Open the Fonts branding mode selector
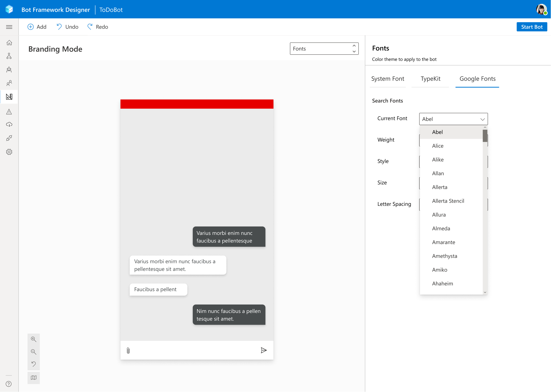Viewport: 551px width, 392px height. 324,49
